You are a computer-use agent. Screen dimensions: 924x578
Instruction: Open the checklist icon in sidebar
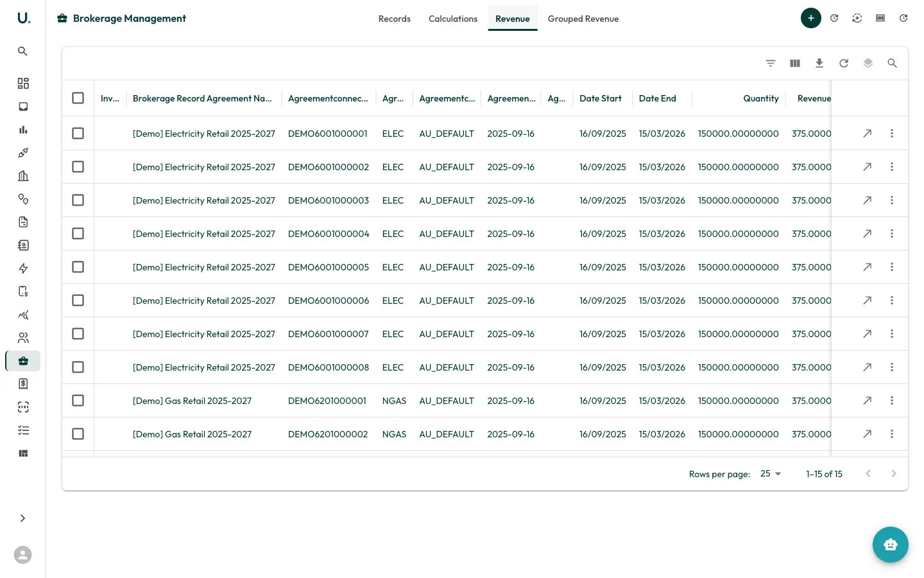coord(23,430)
